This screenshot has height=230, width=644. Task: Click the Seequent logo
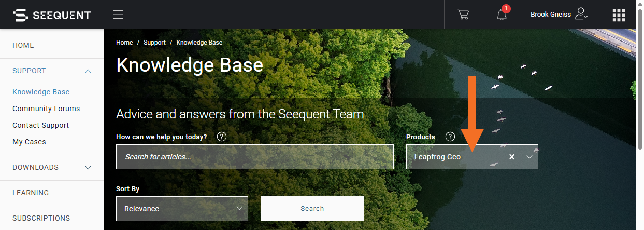pyautogui.click(x=52, y=15)
